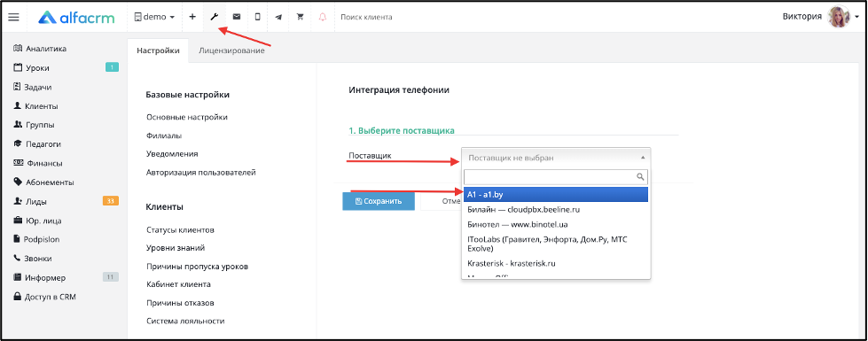Image resolution: width=868 pixels, height=341 pixels.
Task: Click the Telegram paper plane icon
Action: tap(279, 17)
